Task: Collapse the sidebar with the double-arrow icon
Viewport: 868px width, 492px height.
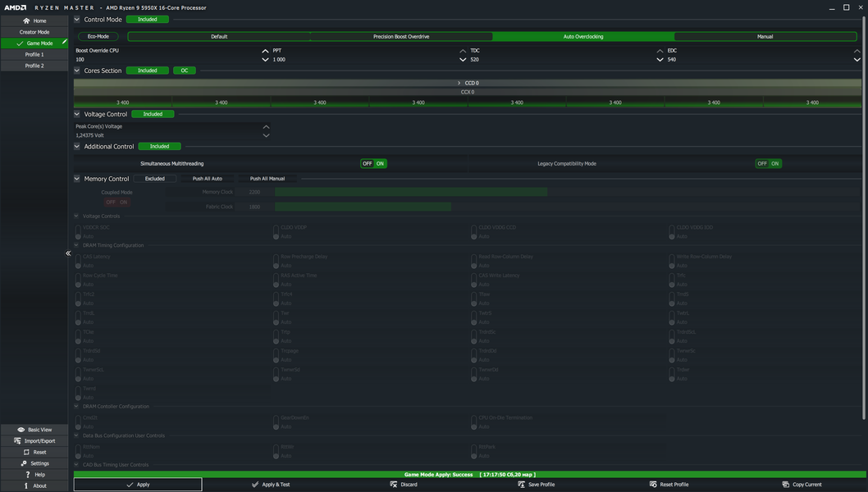Action: coord(68,253)
